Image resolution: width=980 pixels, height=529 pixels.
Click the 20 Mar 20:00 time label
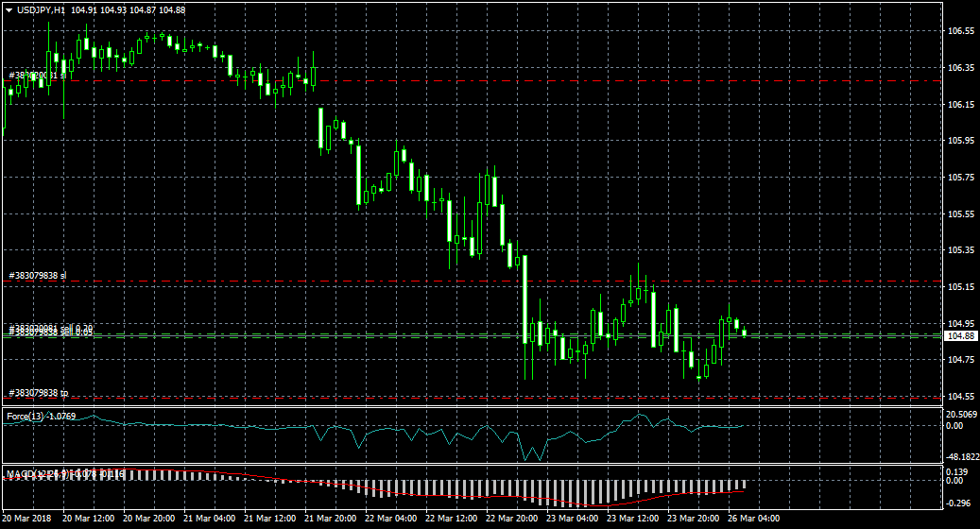click(x=148, y=519)
